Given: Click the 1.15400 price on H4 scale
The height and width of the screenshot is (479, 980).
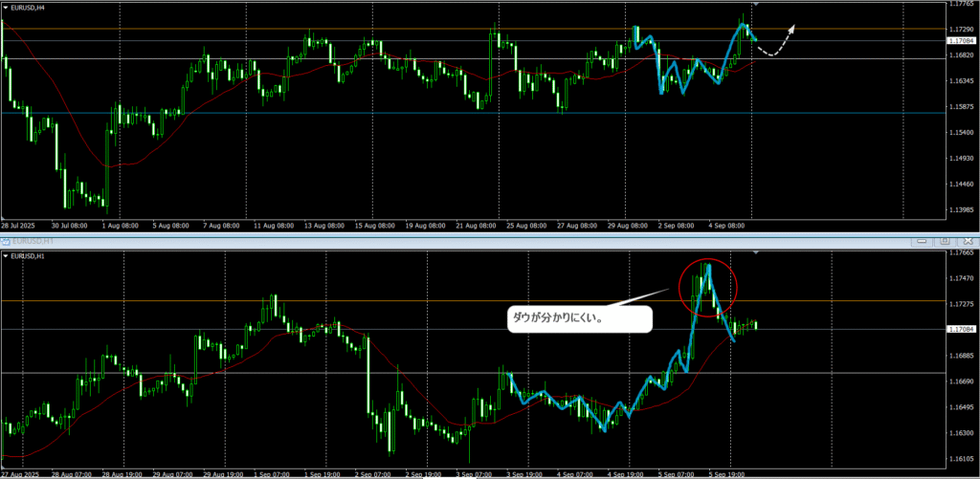Looking at the screenshot, I should [x=963, y=132].
